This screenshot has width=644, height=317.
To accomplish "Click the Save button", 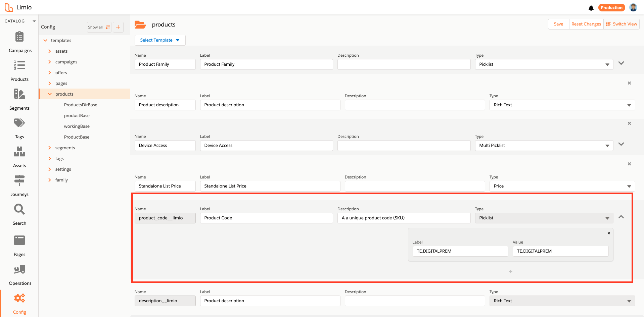I will [x=558, y=24].
